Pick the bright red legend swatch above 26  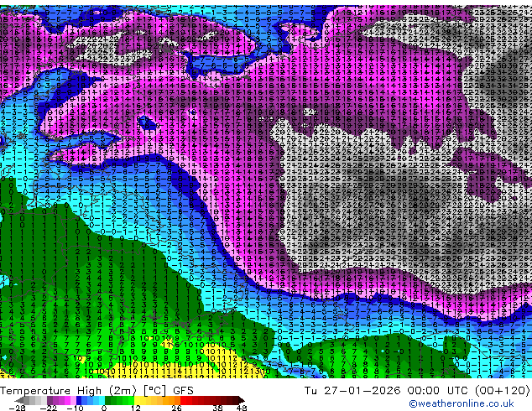click(x=183, y=400)
